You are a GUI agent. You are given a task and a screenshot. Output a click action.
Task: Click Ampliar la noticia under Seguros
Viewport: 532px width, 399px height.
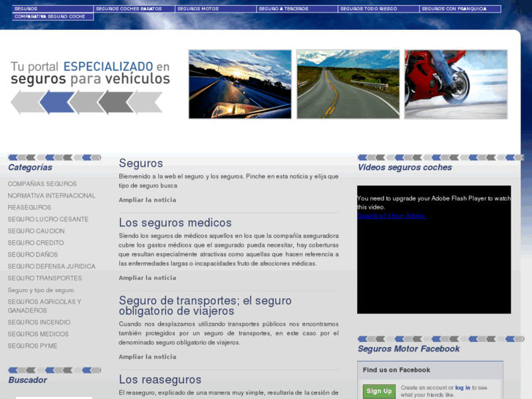tap(147, 200)
